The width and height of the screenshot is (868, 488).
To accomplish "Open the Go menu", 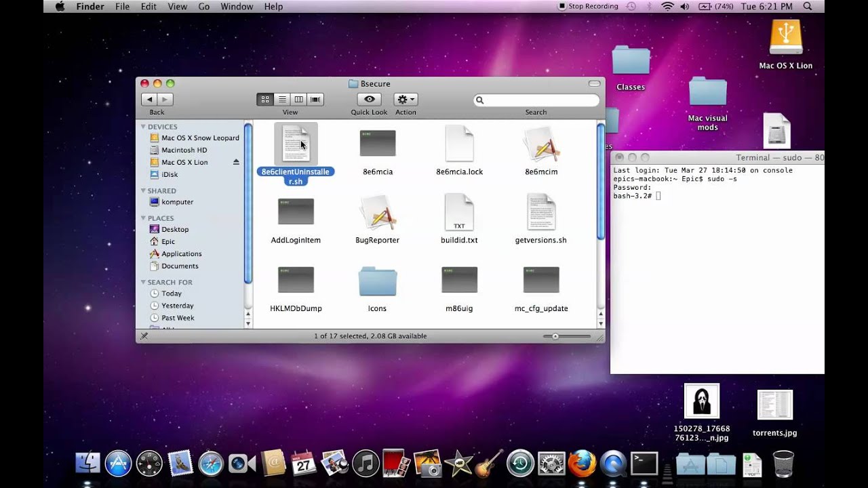I will click(x=203, y=7).
